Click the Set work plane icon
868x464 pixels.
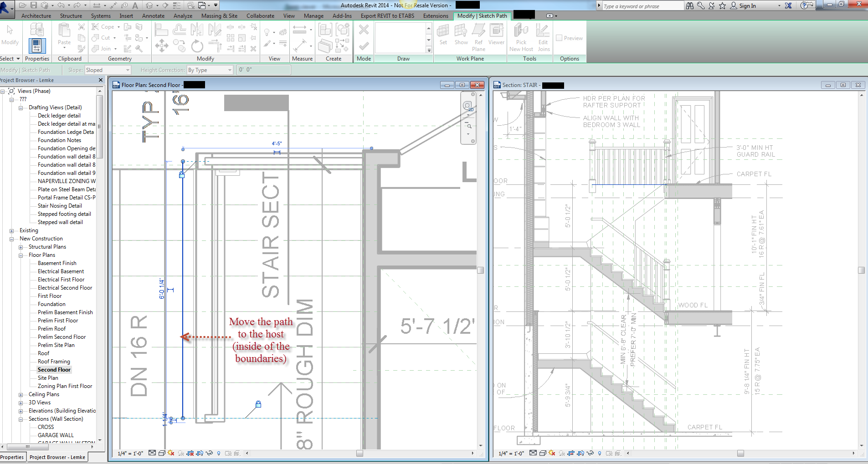pos(443,35)
